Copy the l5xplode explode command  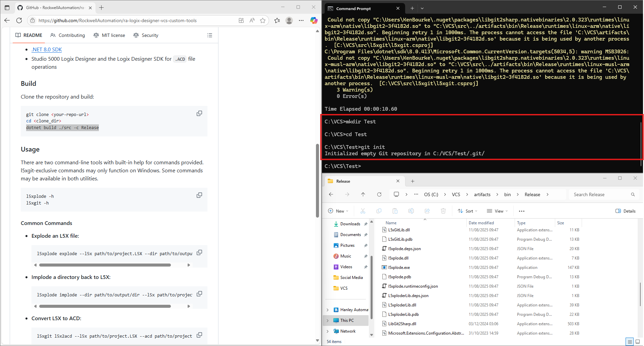point(199,252)
